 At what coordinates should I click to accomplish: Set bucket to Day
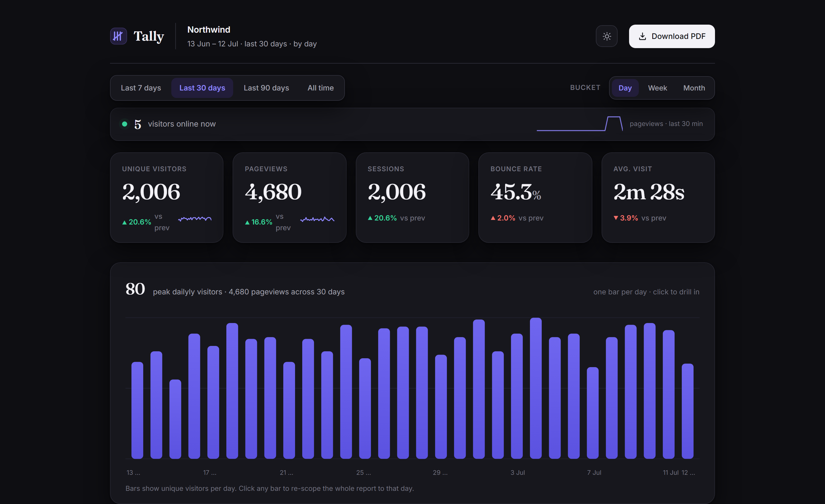click(625, 88)
